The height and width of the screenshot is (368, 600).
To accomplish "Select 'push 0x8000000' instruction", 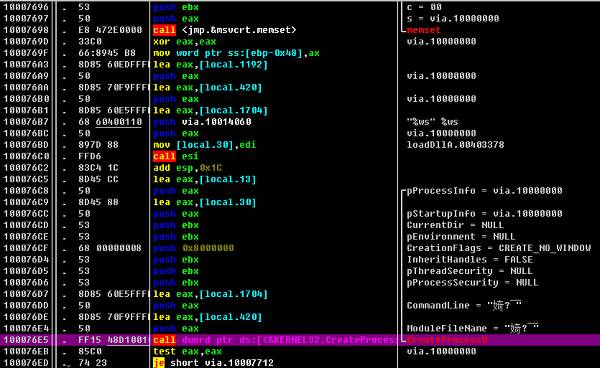I will (x=193, y=248).
